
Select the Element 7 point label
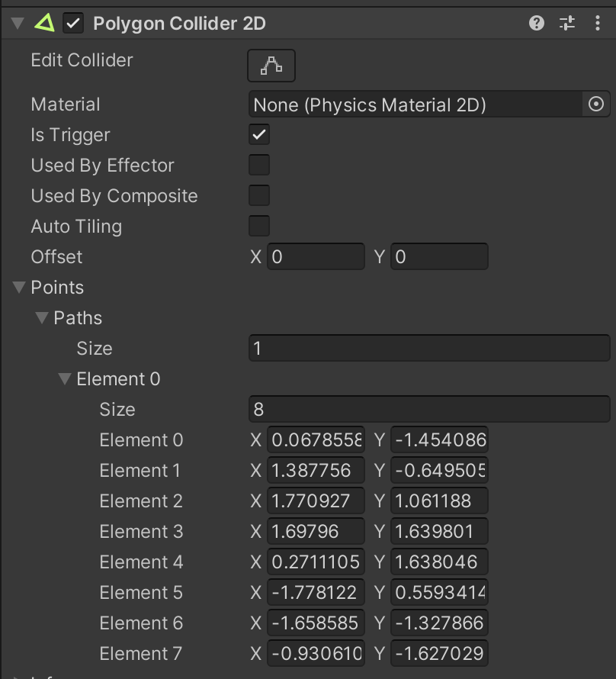click(141, 654)
